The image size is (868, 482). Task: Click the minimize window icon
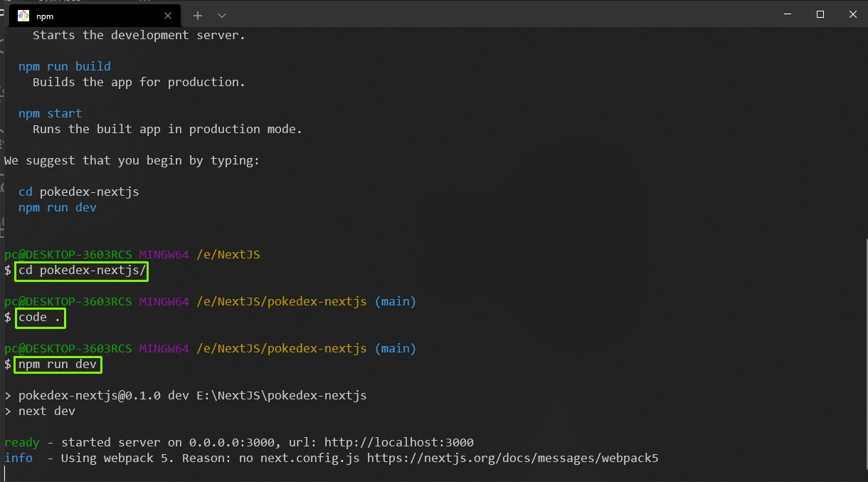pyautogui.click(x=788, y=14)
